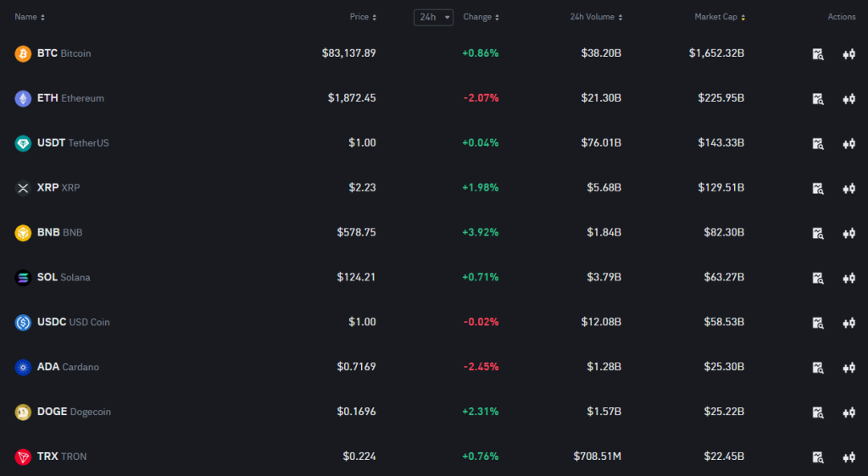
Task: Click the Dogecoin coin logo
Action: coord(23,412)
